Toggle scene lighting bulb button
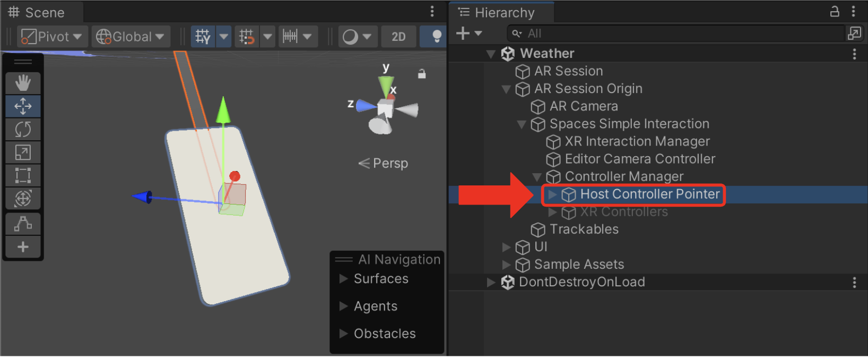 (436, 36)
